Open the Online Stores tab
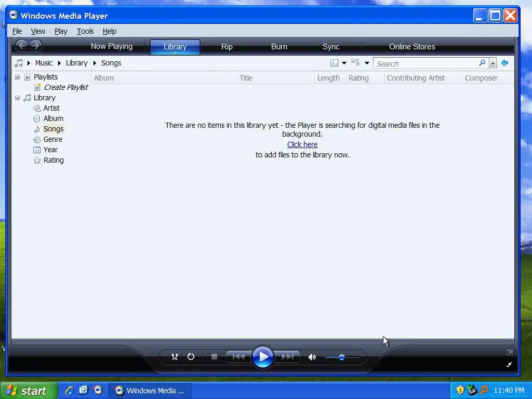Viewport: 532px width, 399px height. click(412, 47)
